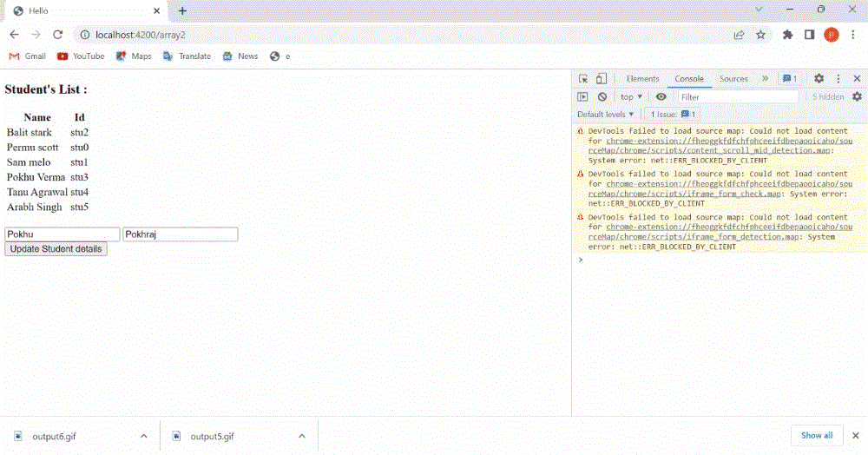Viewport: 868px width, 455px height.
Task: Clear the console with the block icon
Action: 602,97
